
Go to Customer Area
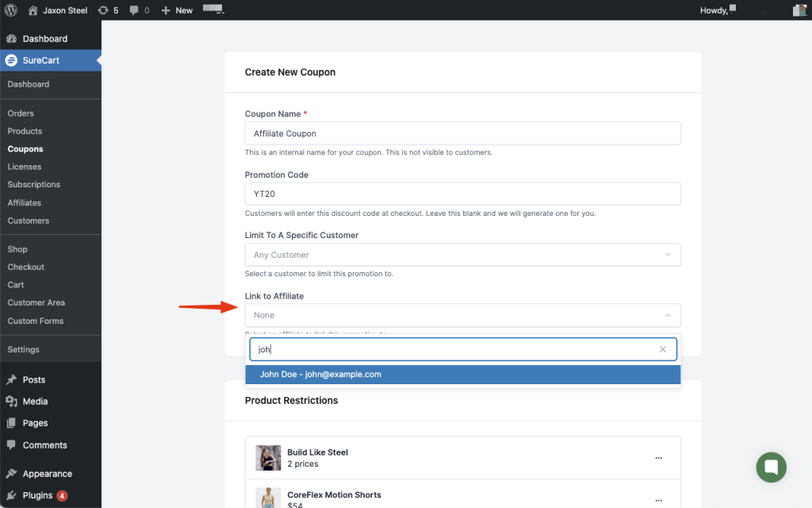36,302
